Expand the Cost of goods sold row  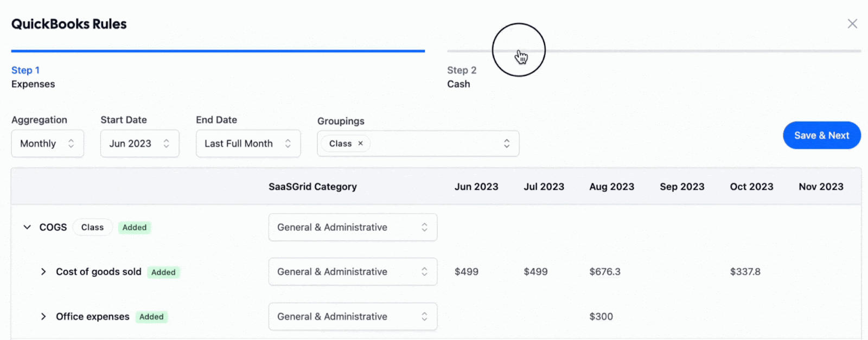point(43,272)
